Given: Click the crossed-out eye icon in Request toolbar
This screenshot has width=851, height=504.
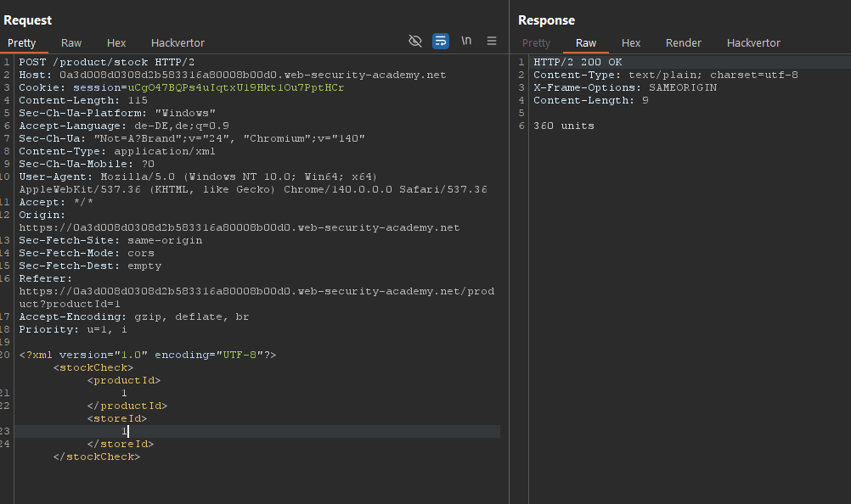Looking at the screenshot, I should pos(414,41).
